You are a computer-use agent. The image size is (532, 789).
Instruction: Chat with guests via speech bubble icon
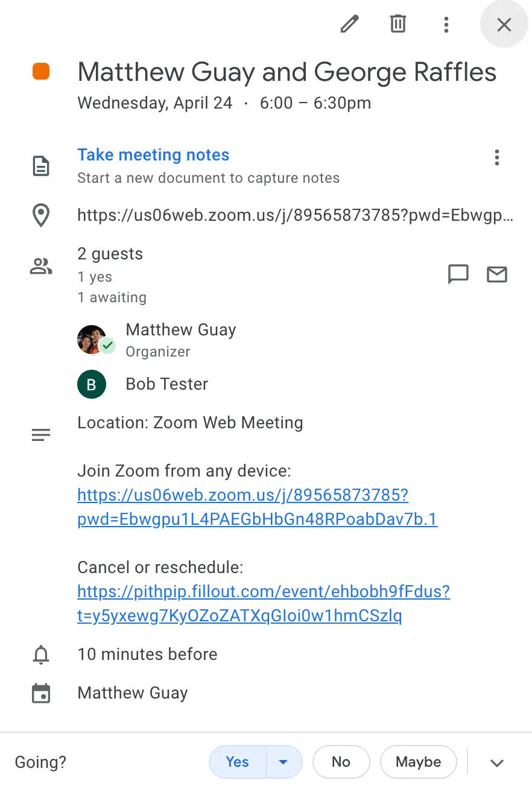458,274
